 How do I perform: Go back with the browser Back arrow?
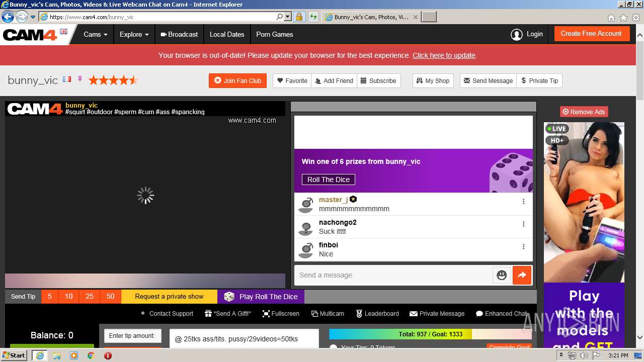(x=8, y=17)
